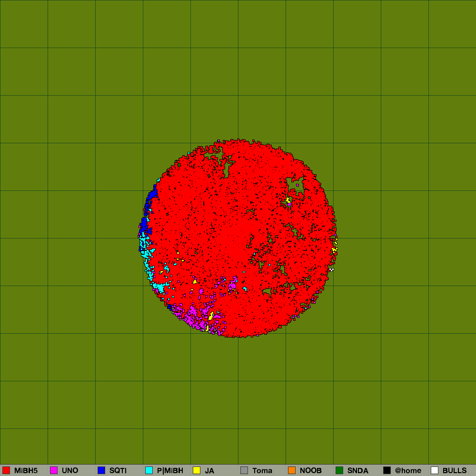Click the blue SQTI legend swatch

[101, 470]
